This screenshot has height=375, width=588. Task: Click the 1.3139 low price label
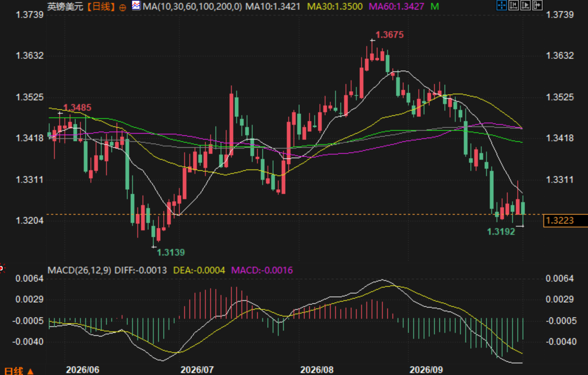pos(171,253)
